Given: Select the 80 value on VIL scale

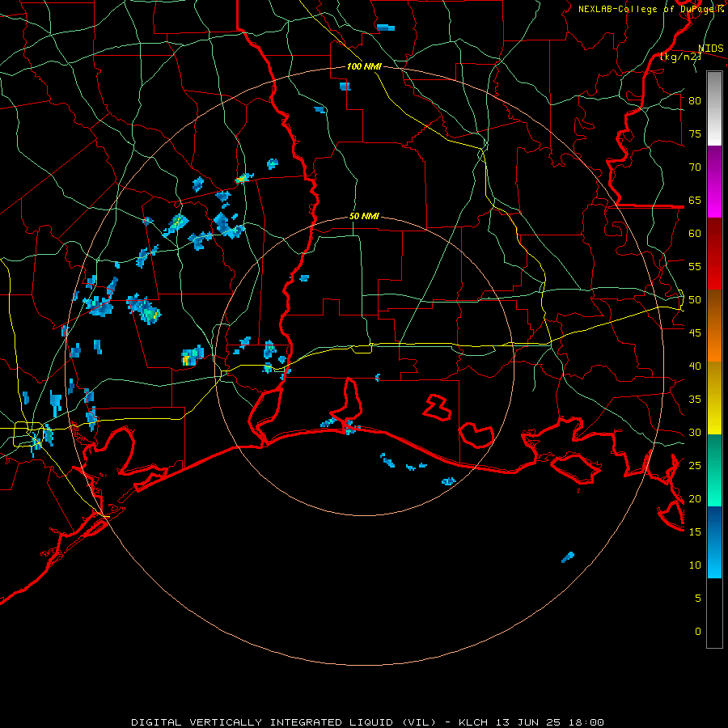Looking at the screenshot, I should [x=695, y=101].
